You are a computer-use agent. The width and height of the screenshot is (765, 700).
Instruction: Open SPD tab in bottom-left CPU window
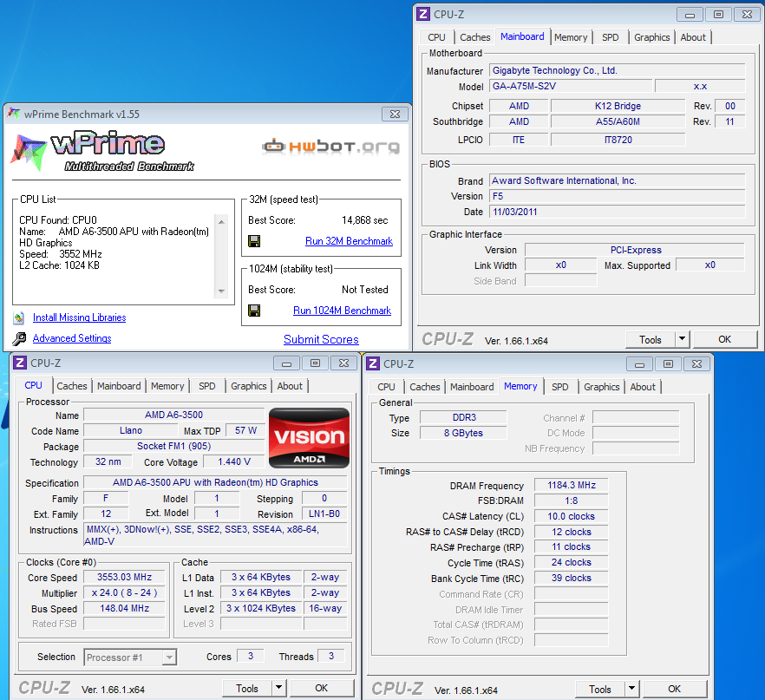point(206,386)
